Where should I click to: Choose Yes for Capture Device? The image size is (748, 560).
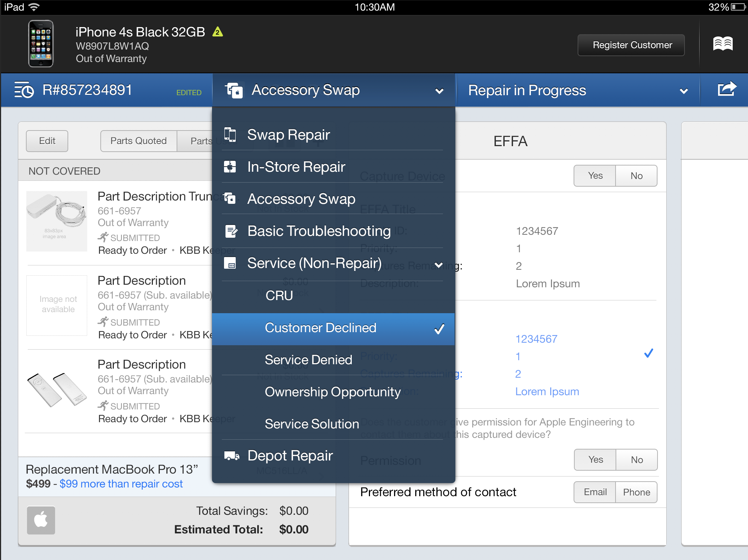click(595, 176)
